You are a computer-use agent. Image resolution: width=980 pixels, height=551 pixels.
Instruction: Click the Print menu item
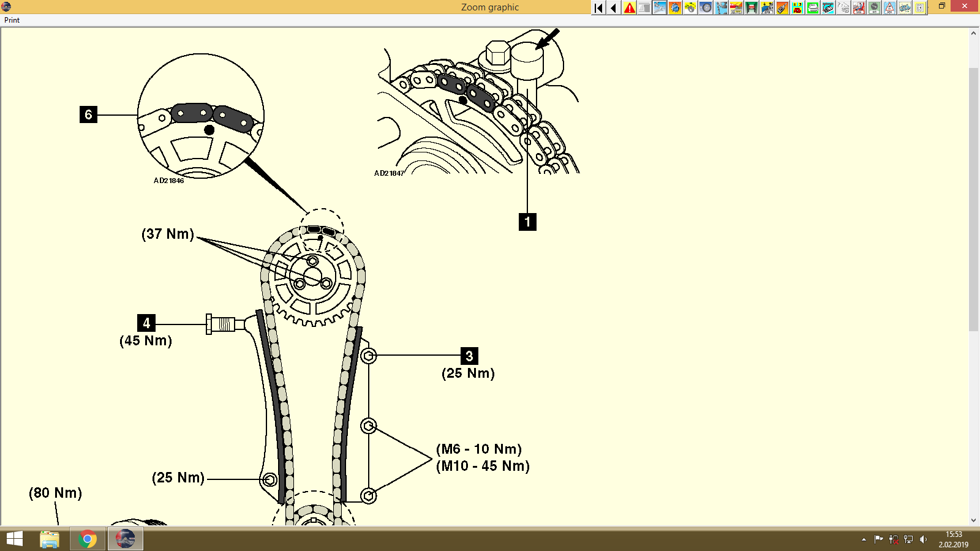click(11, 20)
